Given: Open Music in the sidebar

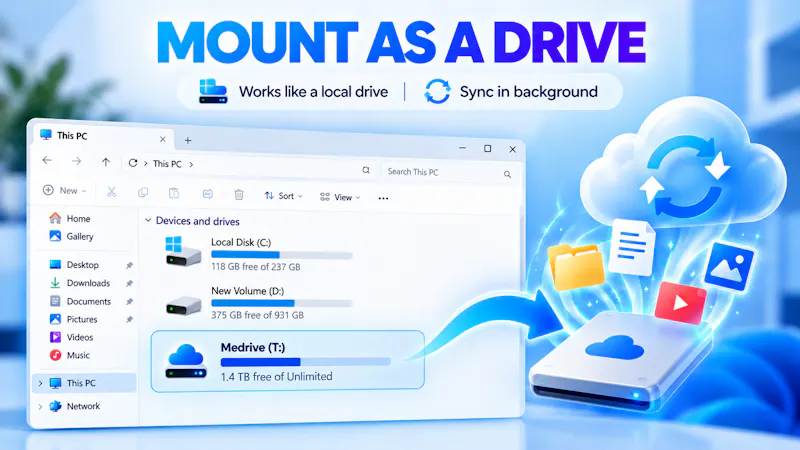Looking at the screenshot, I should (69, 355).
